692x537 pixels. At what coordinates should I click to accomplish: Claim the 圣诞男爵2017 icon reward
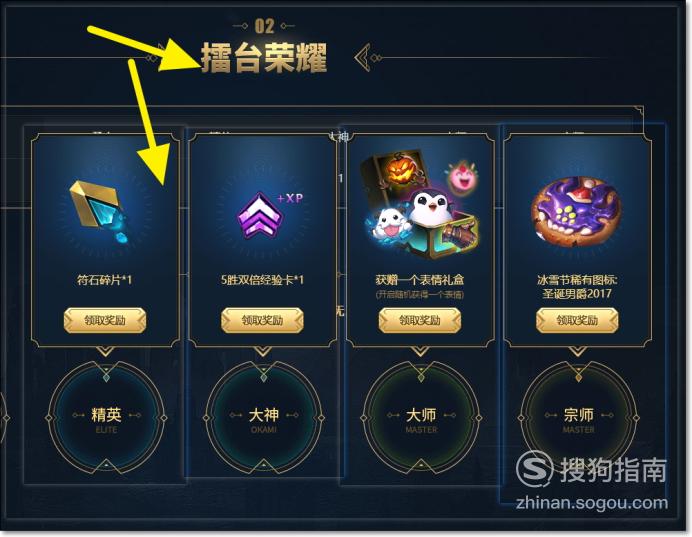tap(577, 320)
